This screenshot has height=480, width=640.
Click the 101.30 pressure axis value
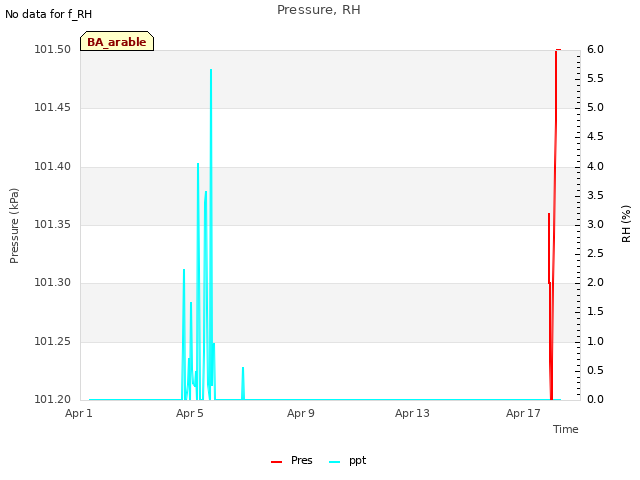tap(52, 282)
